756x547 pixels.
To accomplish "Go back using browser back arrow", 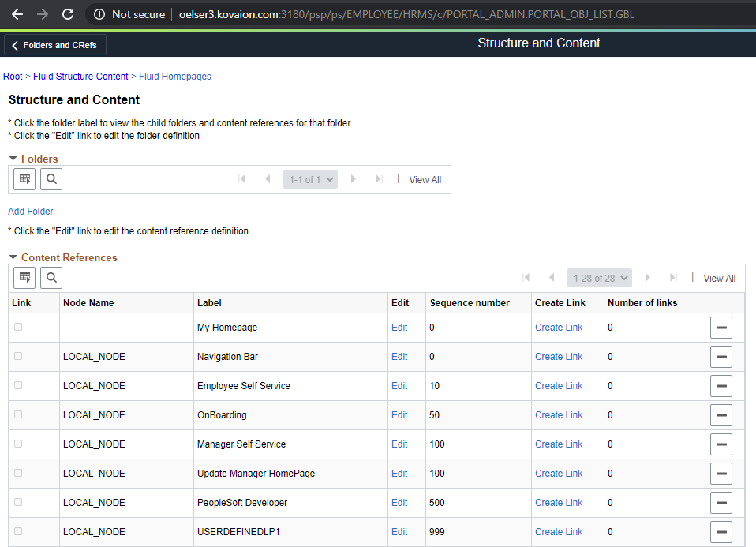I will [x=17, y=14].
